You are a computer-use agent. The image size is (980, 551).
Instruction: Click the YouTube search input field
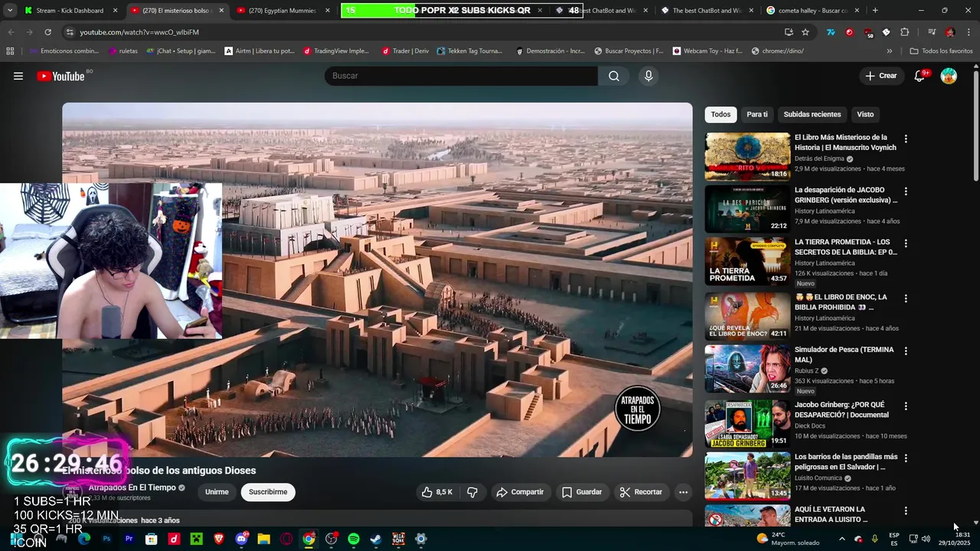click(461, 76)
